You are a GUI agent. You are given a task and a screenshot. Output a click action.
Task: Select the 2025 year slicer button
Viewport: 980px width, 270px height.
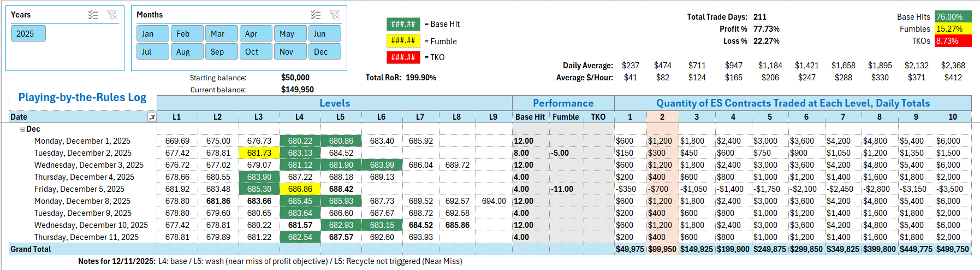[x=28, y=34]
